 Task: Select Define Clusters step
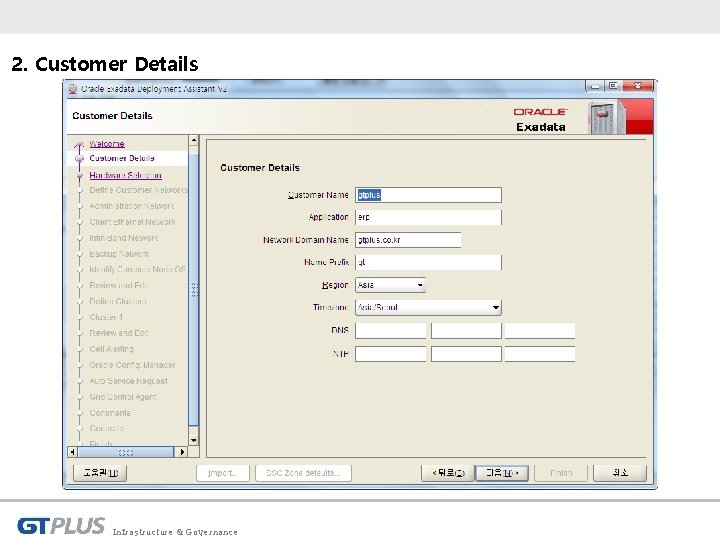tap(118, 302)
